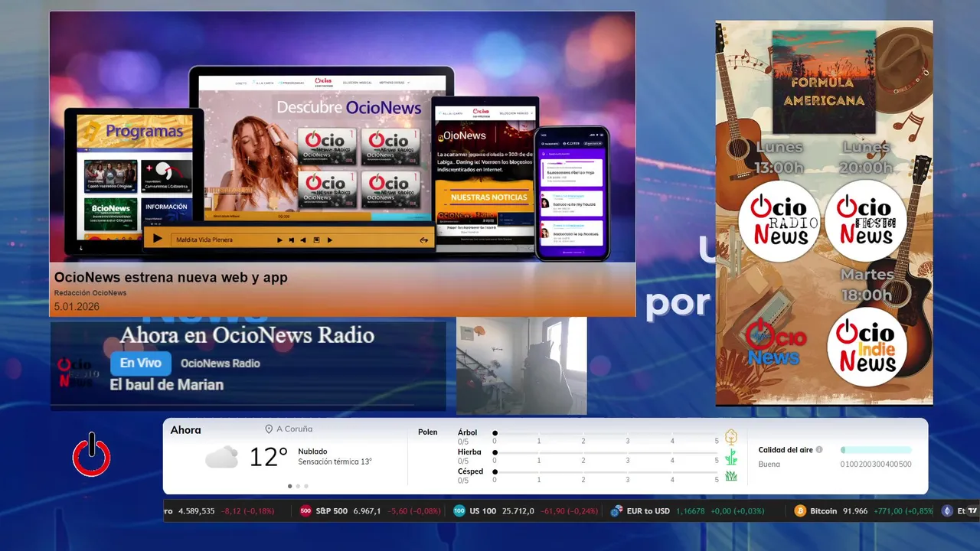
Task: Open the news promo image with devices
Action: click(342, 137)
